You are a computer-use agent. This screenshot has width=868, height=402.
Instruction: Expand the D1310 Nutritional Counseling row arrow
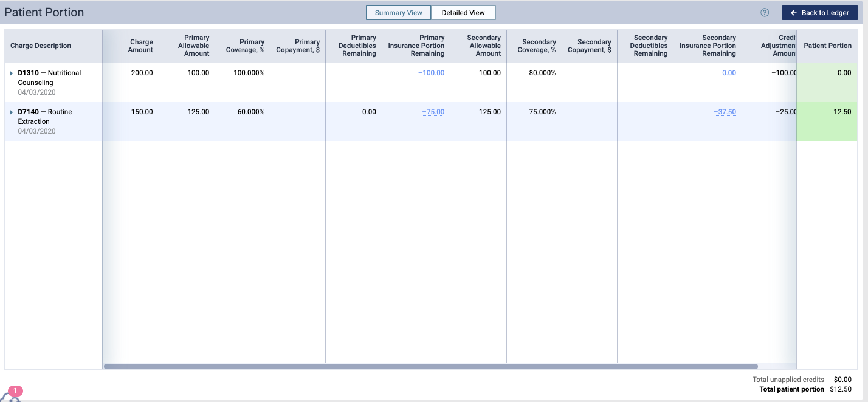click(12, 73)
